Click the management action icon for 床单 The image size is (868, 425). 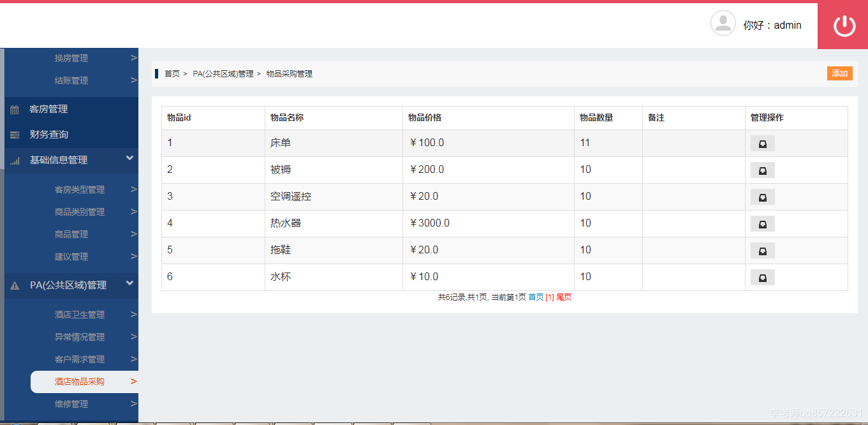762,143
